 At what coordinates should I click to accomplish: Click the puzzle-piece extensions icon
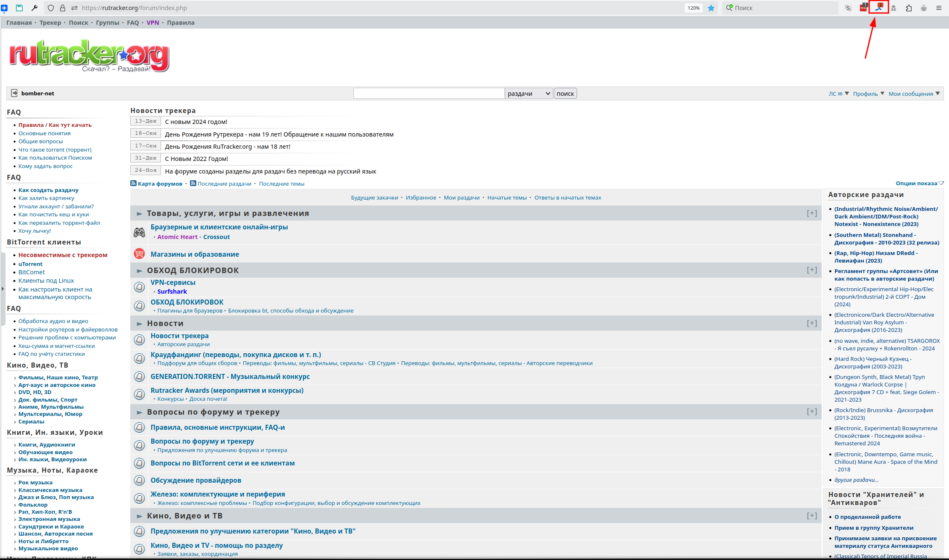tap(909, 8)
